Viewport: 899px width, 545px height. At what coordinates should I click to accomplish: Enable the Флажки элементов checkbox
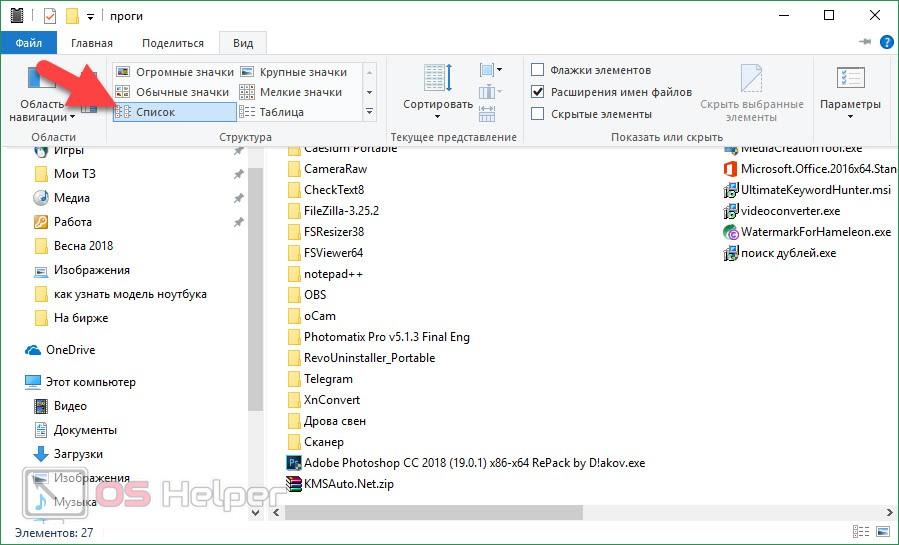(538, 70)
